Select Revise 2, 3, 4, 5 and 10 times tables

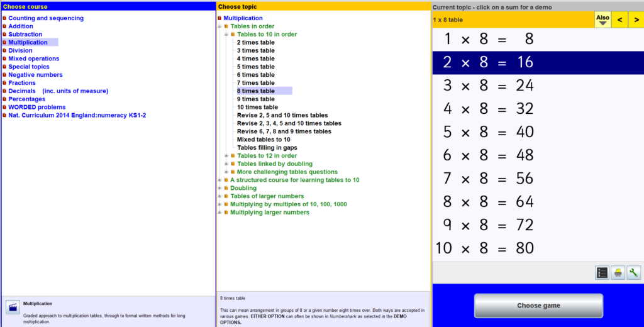289,123
